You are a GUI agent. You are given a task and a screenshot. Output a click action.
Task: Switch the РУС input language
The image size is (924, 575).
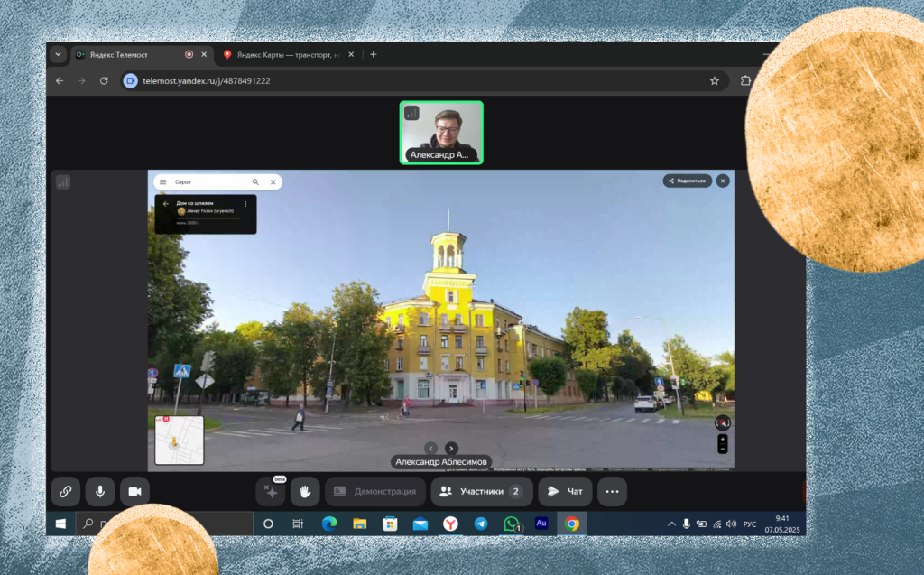[750, 524]
